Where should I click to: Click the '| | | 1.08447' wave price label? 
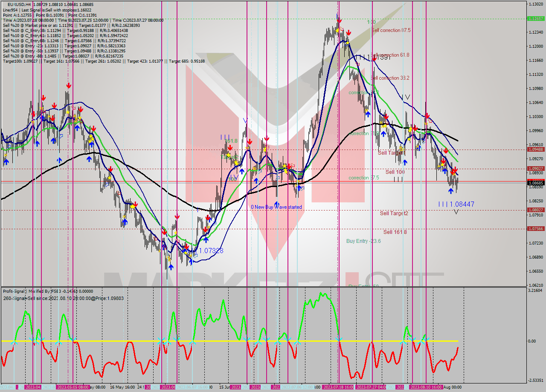coord(456,204)
